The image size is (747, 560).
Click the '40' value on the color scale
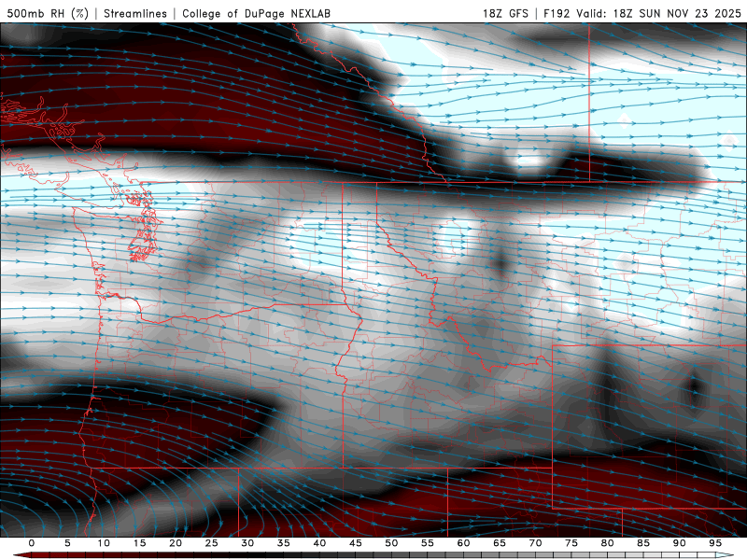click(x=319, y=543)
